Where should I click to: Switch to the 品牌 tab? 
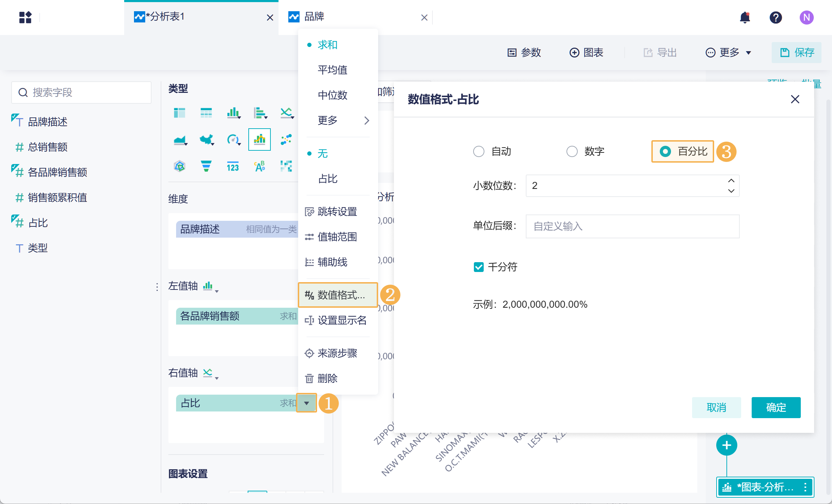click(x=314, y=16)
